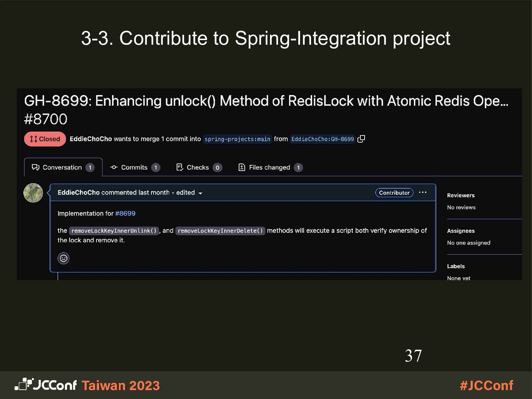
Task: Click the pull request title GH-8699
Action: click(x=266, y=101)
